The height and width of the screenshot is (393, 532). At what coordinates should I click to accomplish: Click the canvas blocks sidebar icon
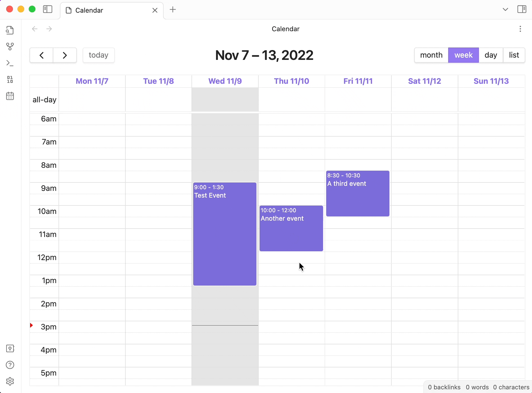click(x=10, y=80)
